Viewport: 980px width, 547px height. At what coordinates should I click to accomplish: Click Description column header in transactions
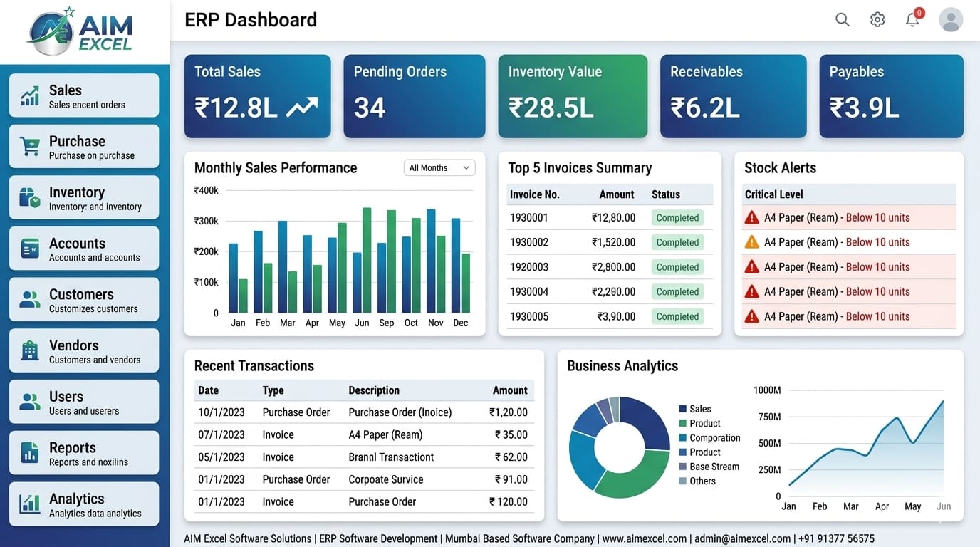[x=374, y=390]
